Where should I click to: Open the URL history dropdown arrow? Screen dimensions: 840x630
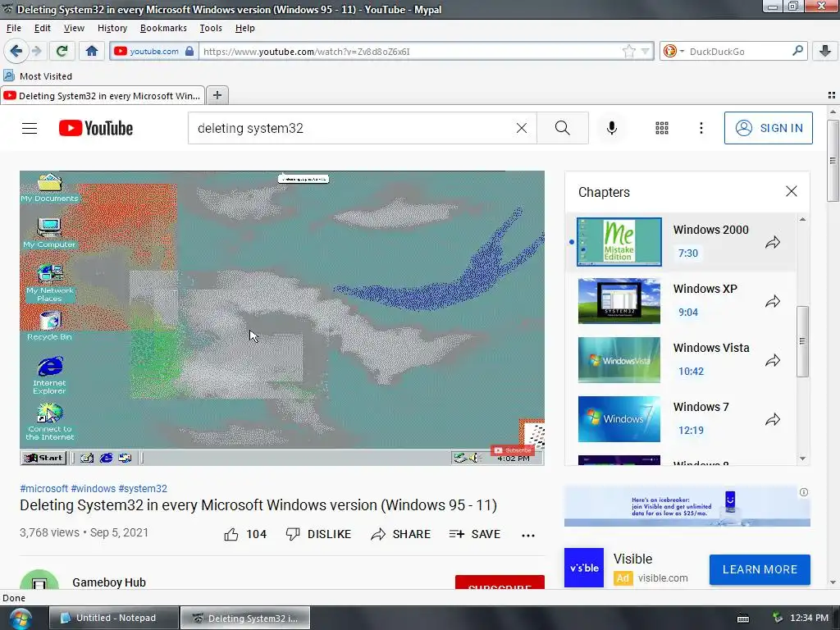(645, 52)
